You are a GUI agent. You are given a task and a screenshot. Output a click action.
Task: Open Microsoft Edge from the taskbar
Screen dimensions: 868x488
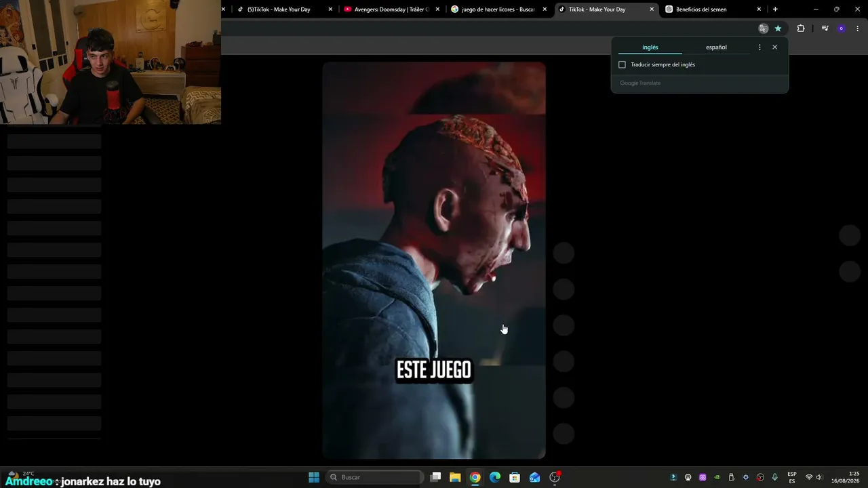(x=495, y=477)
